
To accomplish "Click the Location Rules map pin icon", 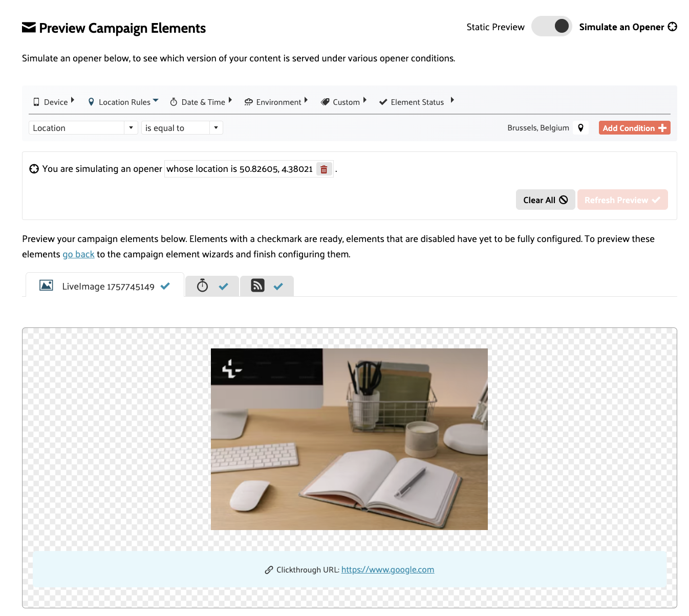I will 91,102.
